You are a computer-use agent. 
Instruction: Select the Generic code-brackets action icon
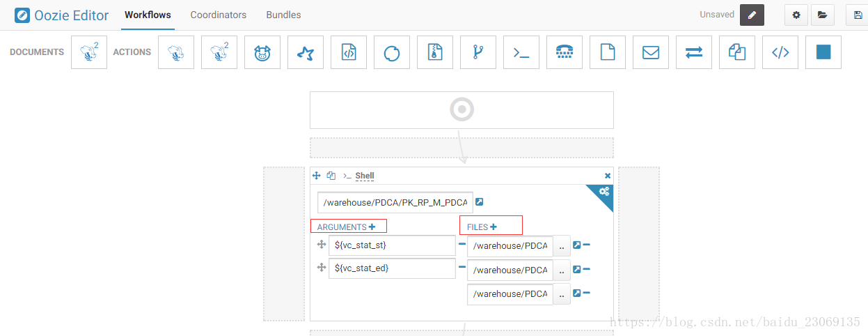click(x=780, y=52)
